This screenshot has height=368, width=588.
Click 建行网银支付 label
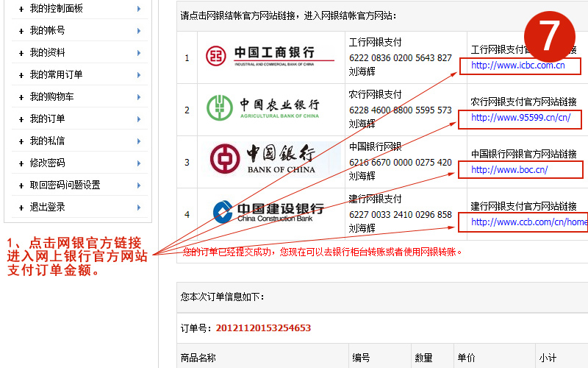(375, 199)
